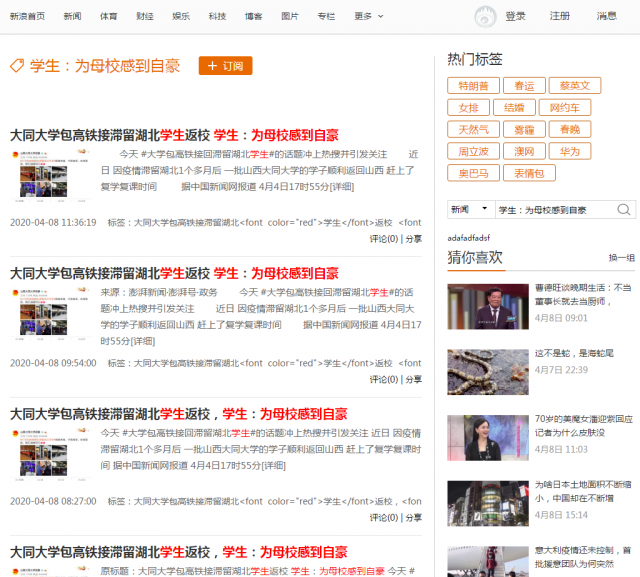This screenshot has width=640, height=577.
Task: Open [详细] link in 08:27:00 article
Action: 273,466
